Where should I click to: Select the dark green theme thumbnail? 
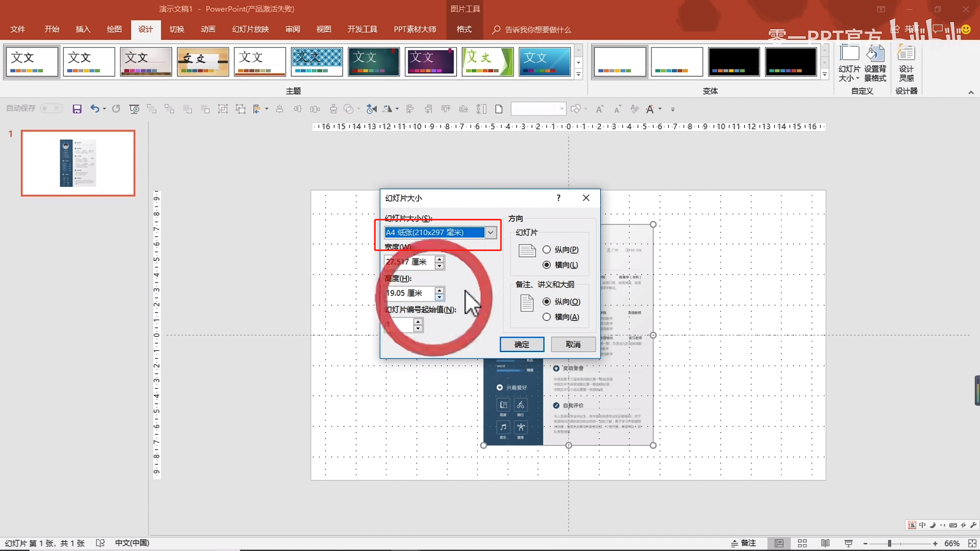point(374,62)
